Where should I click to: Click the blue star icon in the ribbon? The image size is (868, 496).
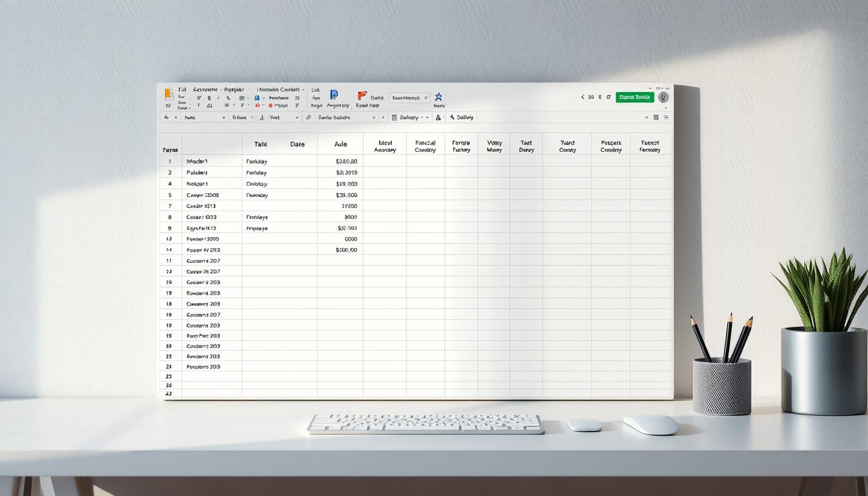click(439, 96)
